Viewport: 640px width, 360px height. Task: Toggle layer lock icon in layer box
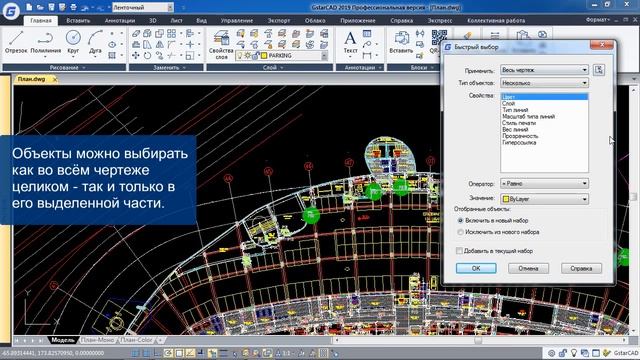tap(256, 56)
